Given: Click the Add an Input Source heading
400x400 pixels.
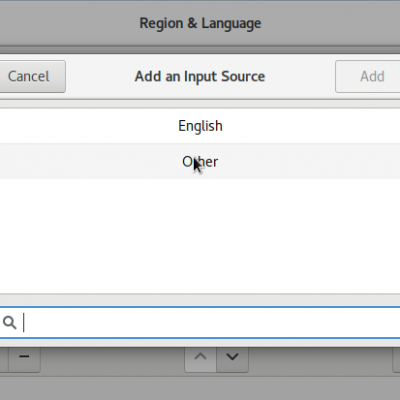Looking at the screenshot, I should click(x=200, y=76).
